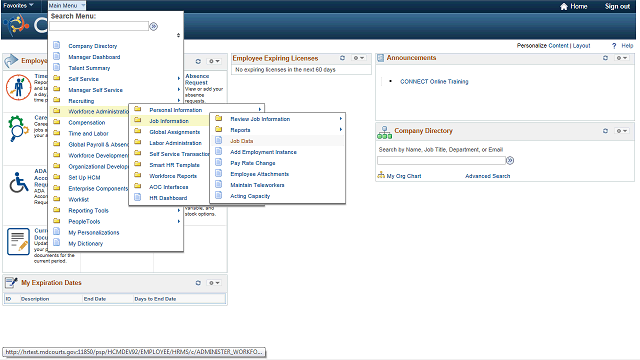This screenshot has width=640, height=360.
Task: Open the Favorites dropdown
Action: click(18, 6)
